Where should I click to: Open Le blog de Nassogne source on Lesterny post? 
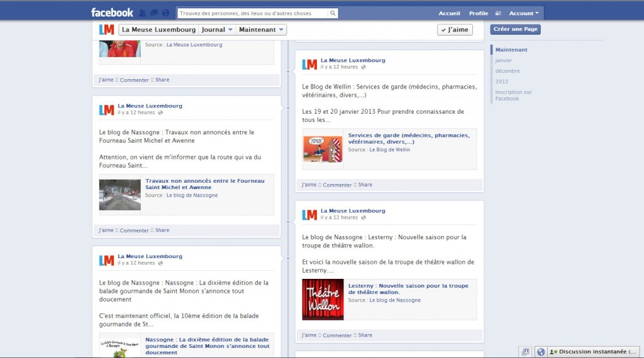pyautogui.click(x=395, y=300)
